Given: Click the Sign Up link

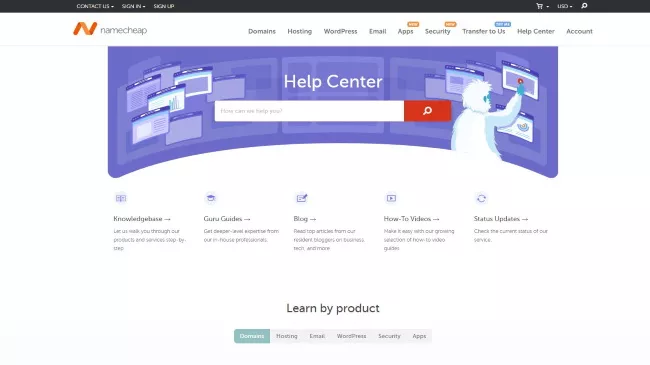Looking at the screenshot, I should pyautogui.click(x=164, y=6).
